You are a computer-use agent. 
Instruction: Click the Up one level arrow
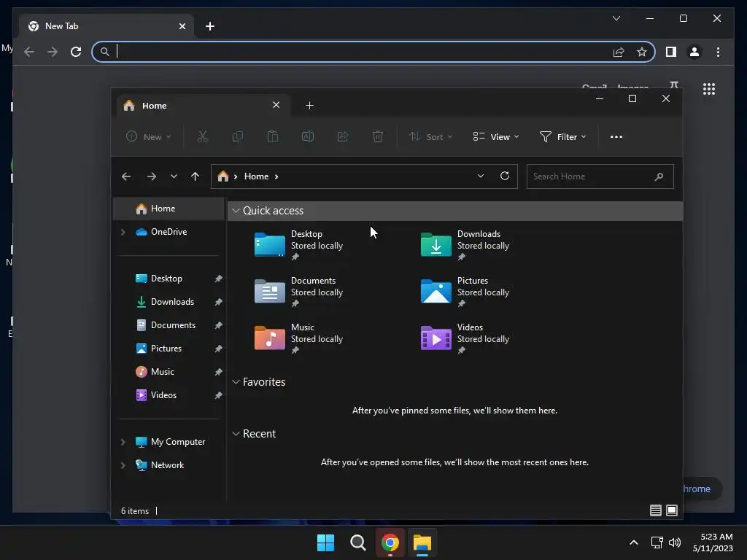pos(195,176)
